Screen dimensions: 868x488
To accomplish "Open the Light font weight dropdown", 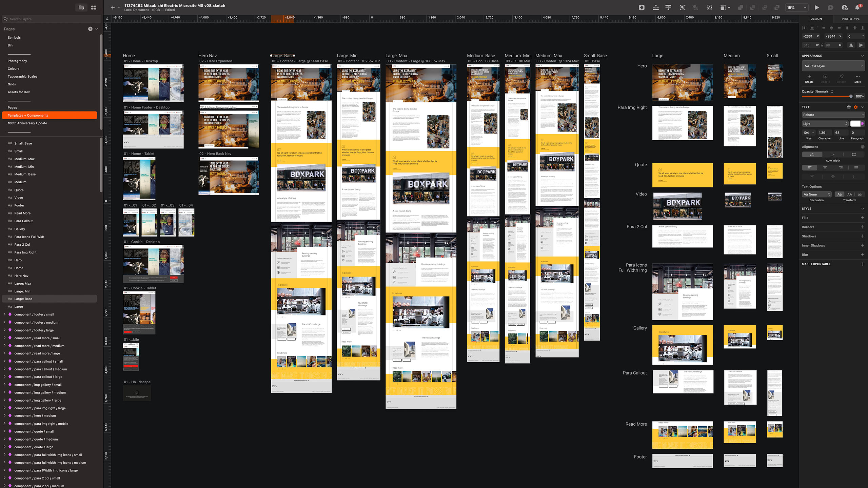I will (825, 124).
